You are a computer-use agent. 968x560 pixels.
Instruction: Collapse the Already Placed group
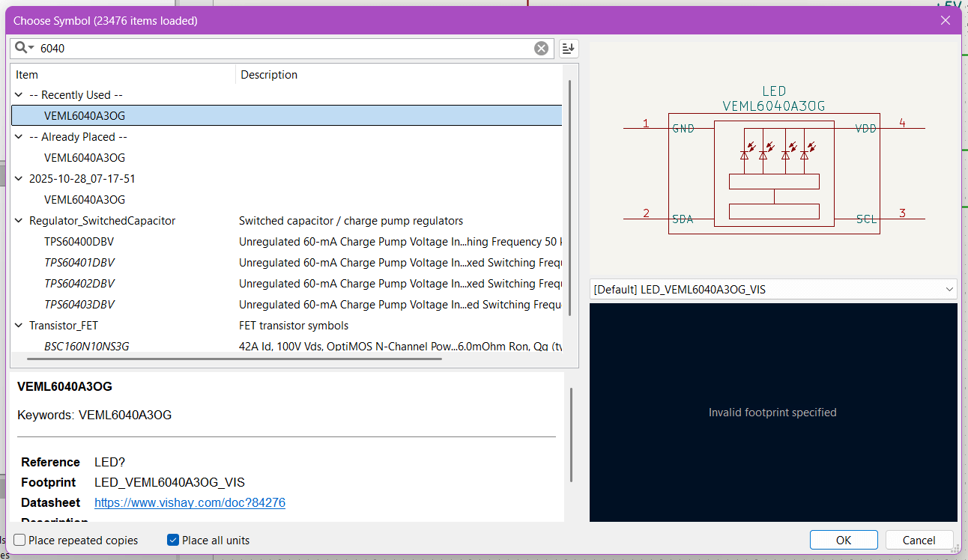19,137
